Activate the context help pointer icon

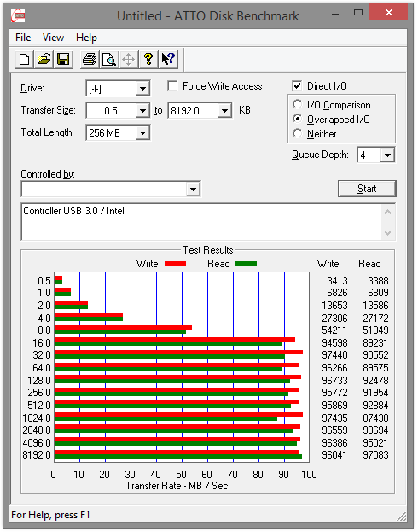(x=168, y=60)
